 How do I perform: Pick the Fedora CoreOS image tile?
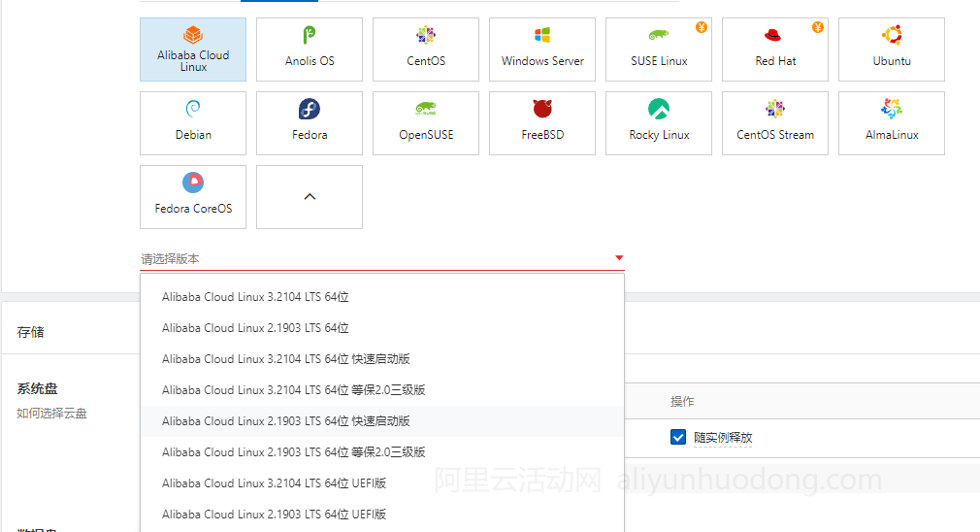tap(193, 197)
